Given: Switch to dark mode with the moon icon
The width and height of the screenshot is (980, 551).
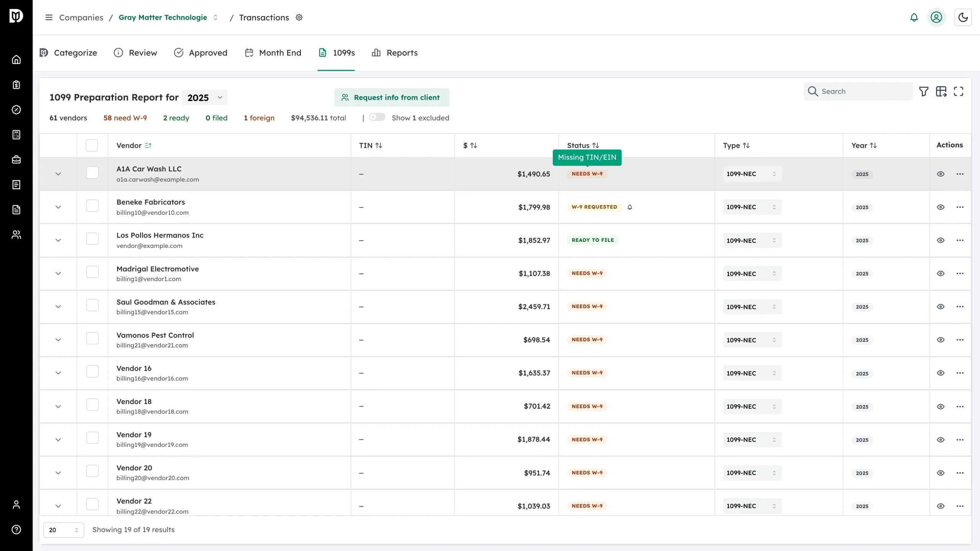Looking at the screenshot, I should (963, 18).
